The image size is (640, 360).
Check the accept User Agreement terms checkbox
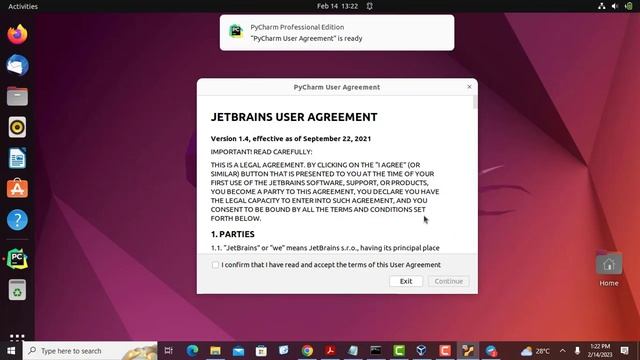pyautogui.click(x=215, y=265)
